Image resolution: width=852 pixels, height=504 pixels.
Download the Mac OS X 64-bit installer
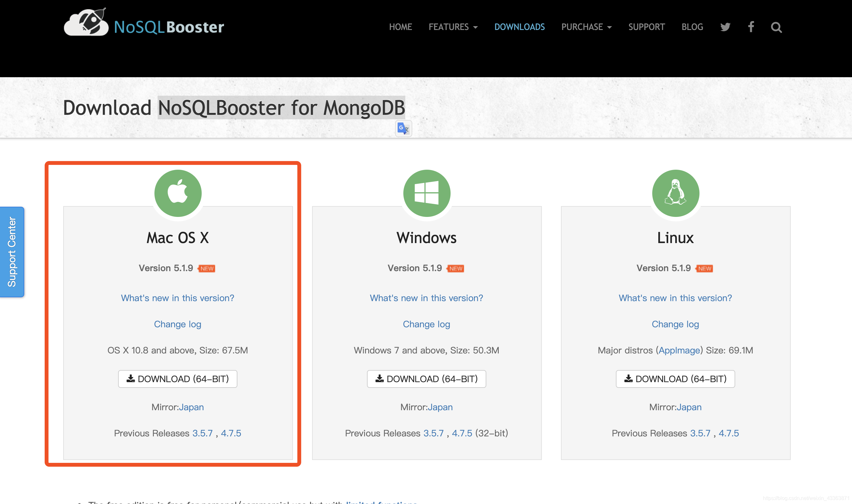pos(178,379)
